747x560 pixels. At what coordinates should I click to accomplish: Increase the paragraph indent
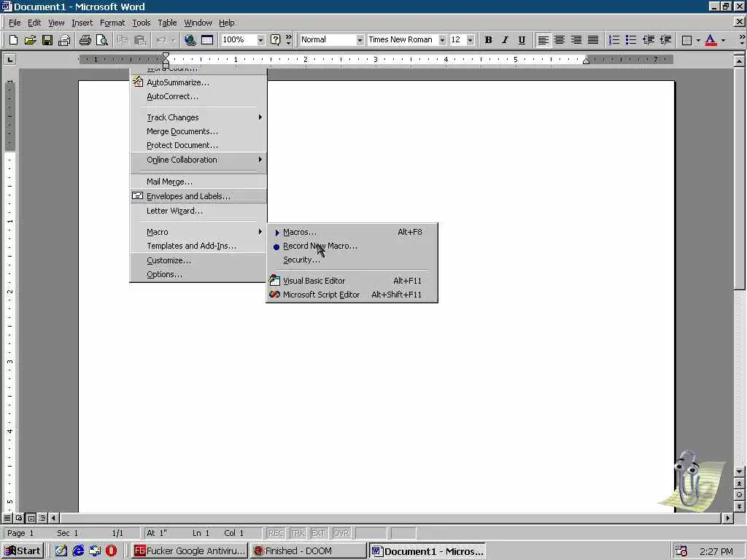tap(665, 40)
